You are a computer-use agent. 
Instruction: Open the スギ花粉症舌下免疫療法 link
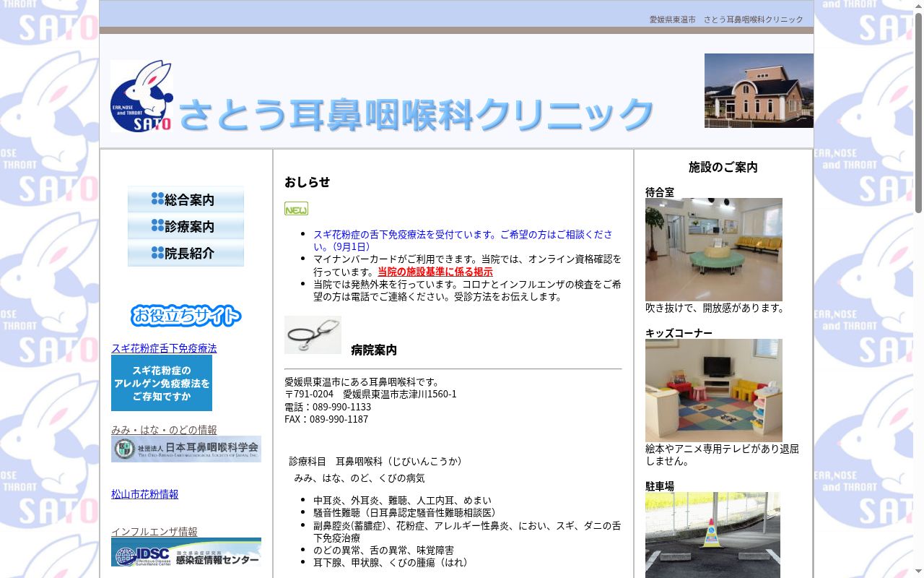164,348
